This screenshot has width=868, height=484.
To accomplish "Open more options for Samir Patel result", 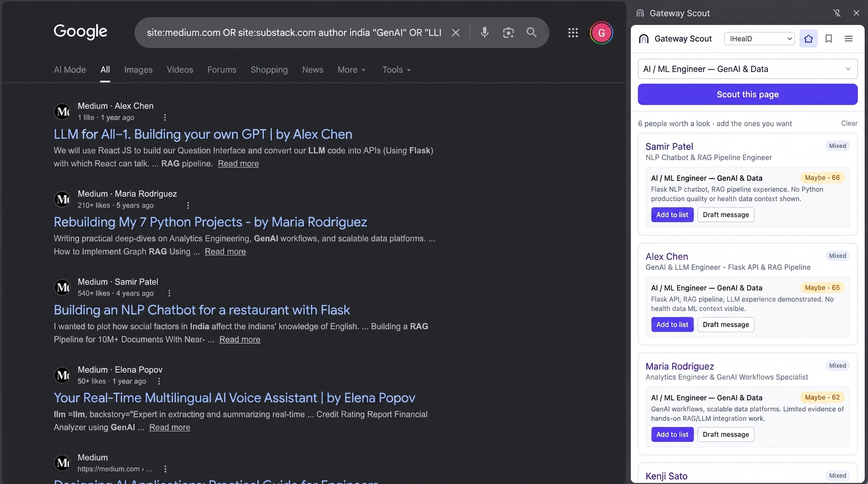I will (169, 293).
